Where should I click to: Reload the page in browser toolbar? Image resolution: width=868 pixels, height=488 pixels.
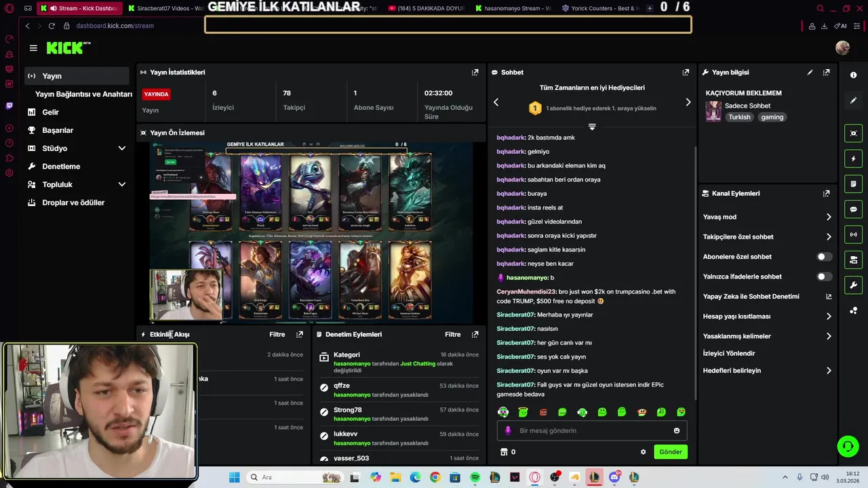pos(52,26)
